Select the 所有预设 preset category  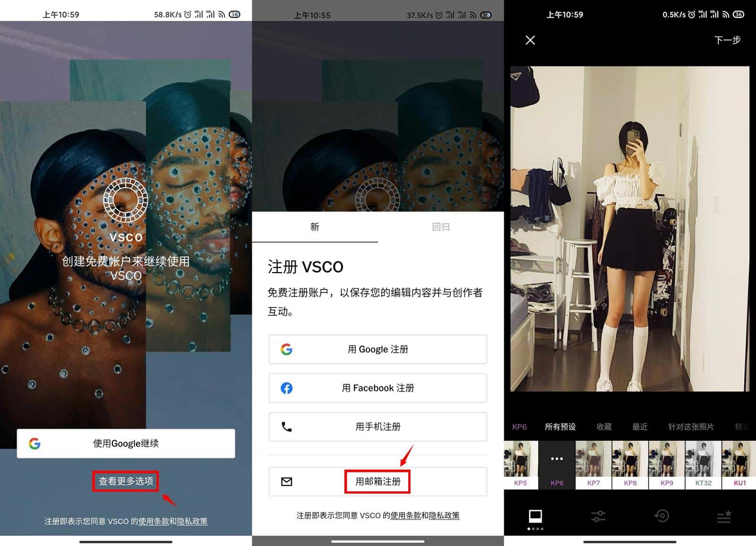[560, 427]
